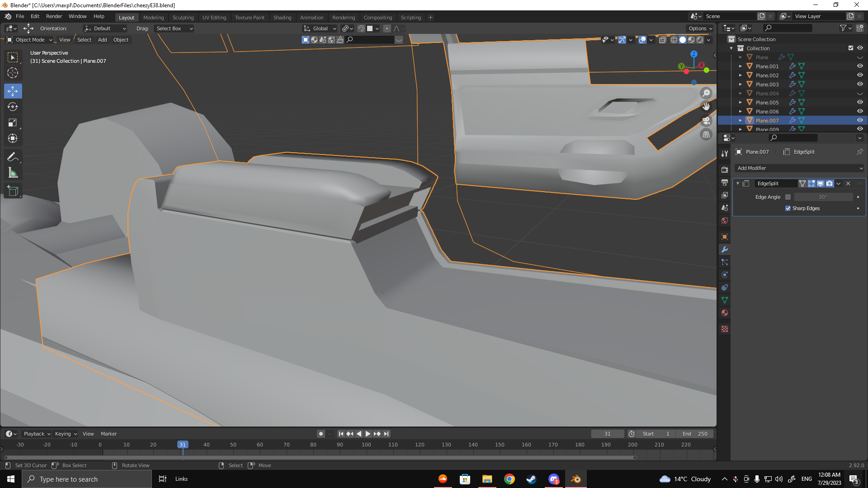Enable the Edge Angle checkbox
868x488 pixels.
[788, 197]
